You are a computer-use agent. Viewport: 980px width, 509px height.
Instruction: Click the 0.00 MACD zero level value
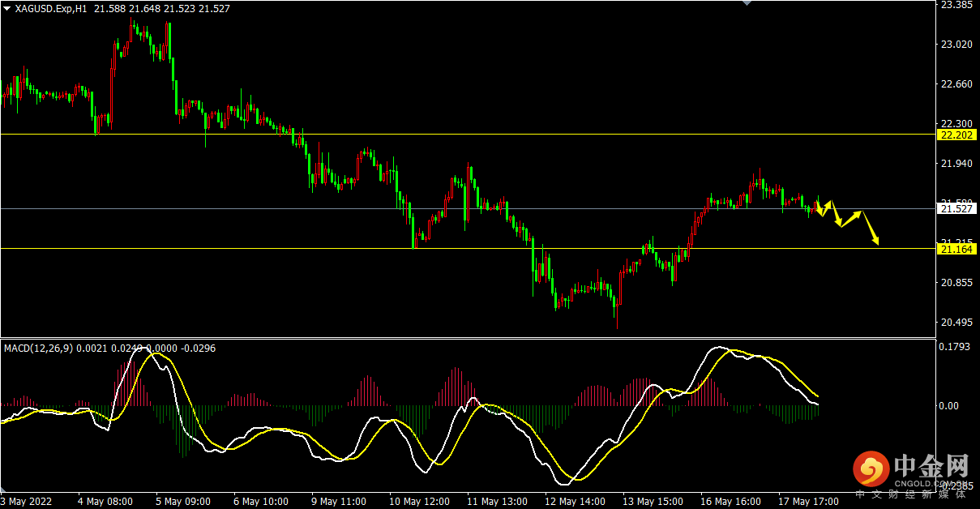[950, 406]
